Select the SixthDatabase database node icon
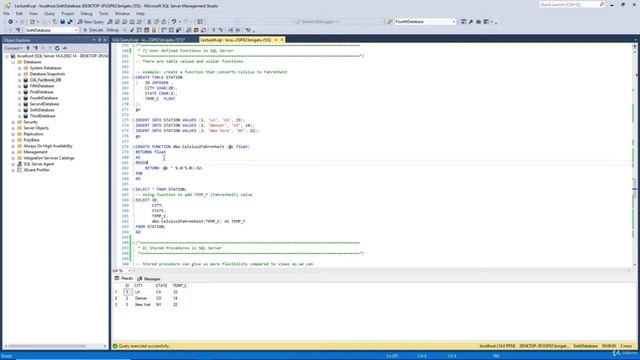 [26, 110]
